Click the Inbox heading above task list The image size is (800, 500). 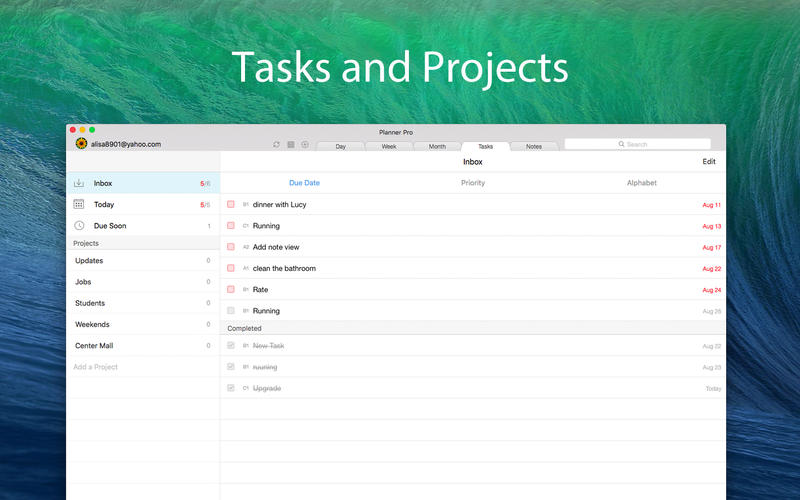point(472,162)
